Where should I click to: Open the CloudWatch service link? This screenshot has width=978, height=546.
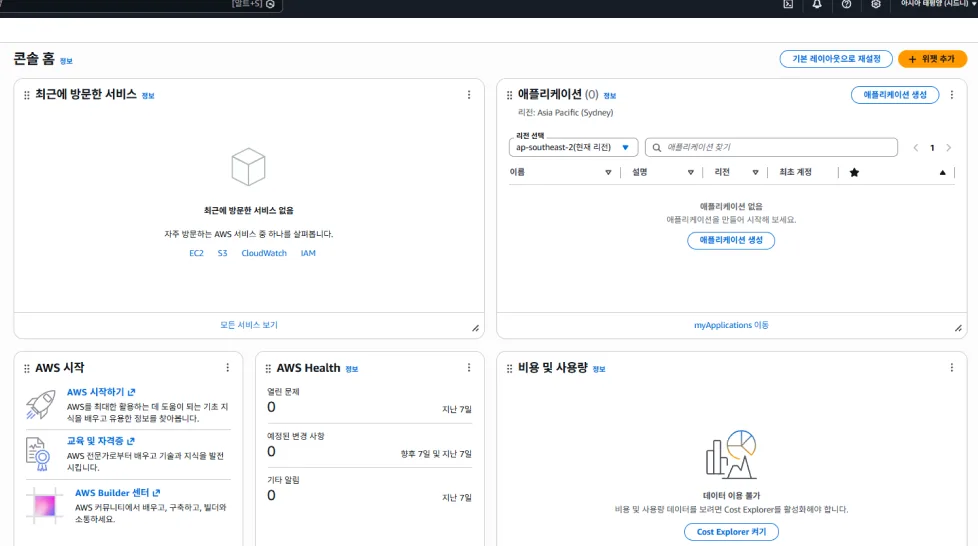pyautogui.click(x=264, y=253)
